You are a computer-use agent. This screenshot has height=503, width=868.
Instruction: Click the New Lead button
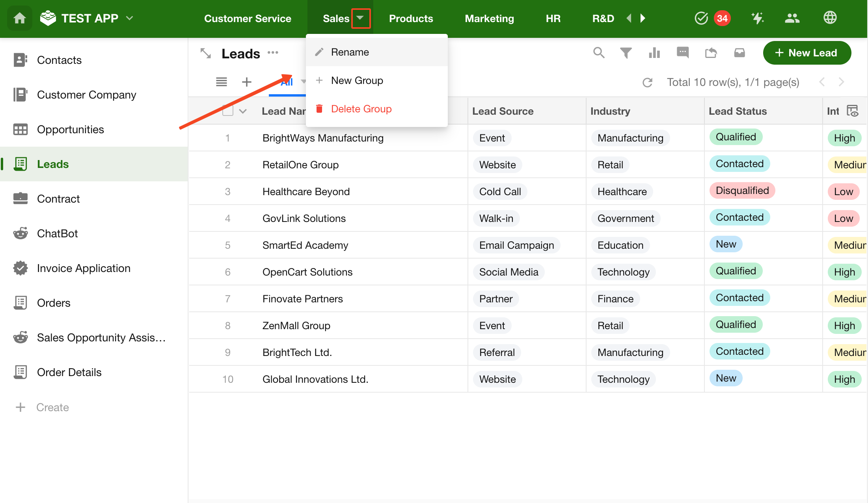point(807,53)
